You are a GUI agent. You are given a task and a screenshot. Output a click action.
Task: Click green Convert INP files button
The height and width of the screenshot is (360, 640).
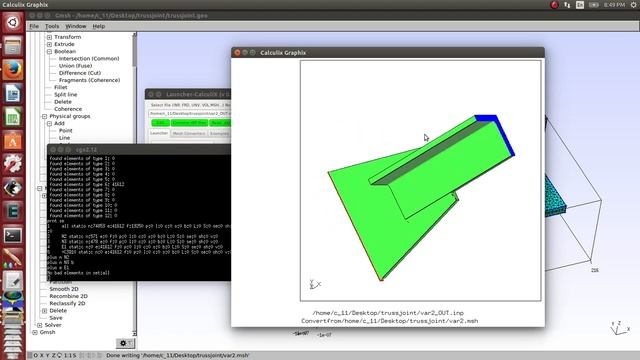pyautogui.click(x=189, y=123)
